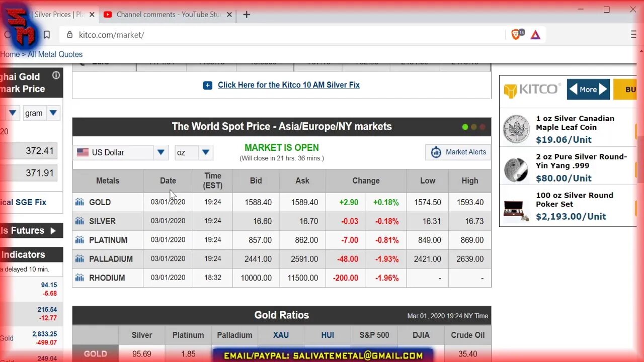Click the XAU column header link
The image size is (644, 362).
(281, 335)
